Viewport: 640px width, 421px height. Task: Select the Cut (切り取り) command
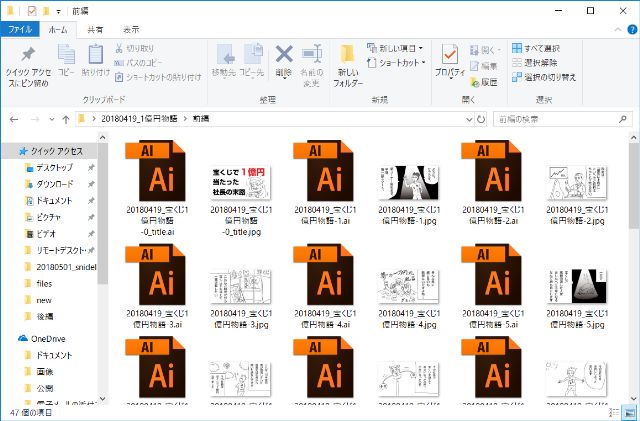point(135,48)
